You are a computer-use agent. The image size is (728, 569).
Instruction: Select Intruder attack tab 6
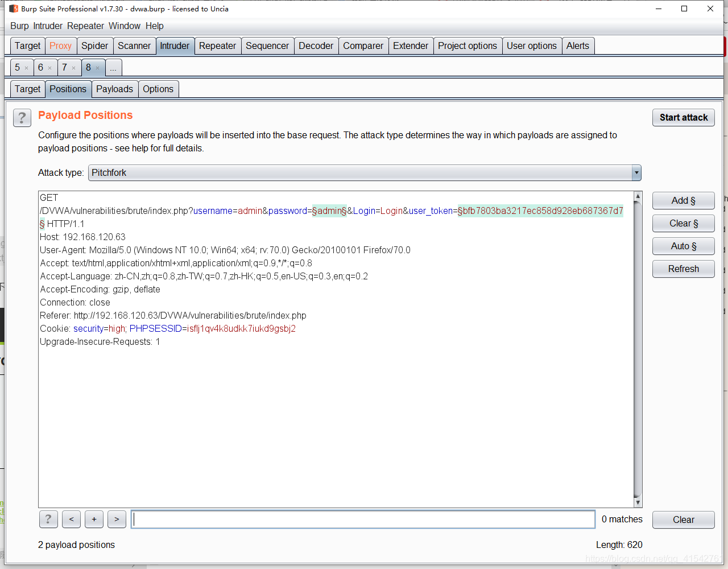(x=40, y=68)
